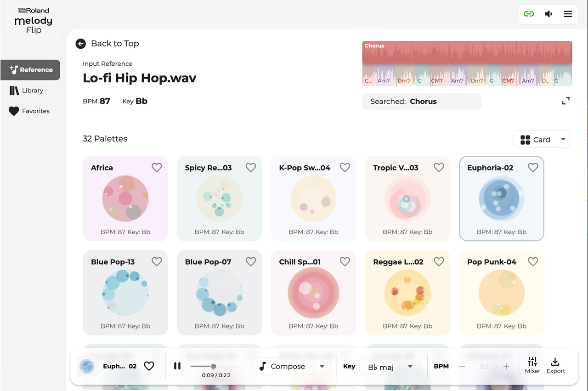Expand the Compose dropdown arrow
This screenshot has height=391, width=588.
point(322,366)
